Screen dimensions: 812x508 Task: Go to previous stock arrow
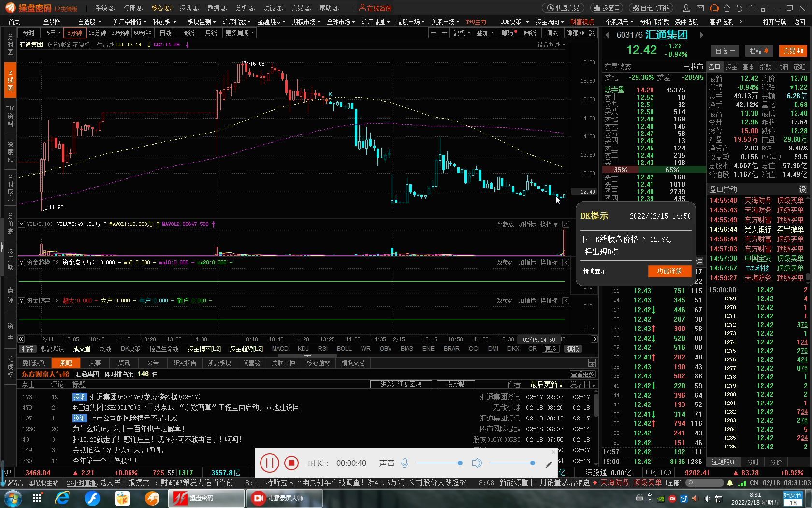tap(608, 35)
